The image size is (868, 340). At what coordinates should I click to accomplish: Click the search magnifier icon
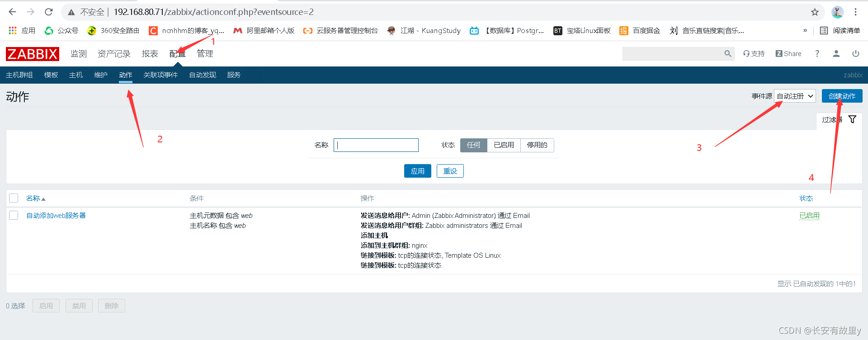[727, 53]
